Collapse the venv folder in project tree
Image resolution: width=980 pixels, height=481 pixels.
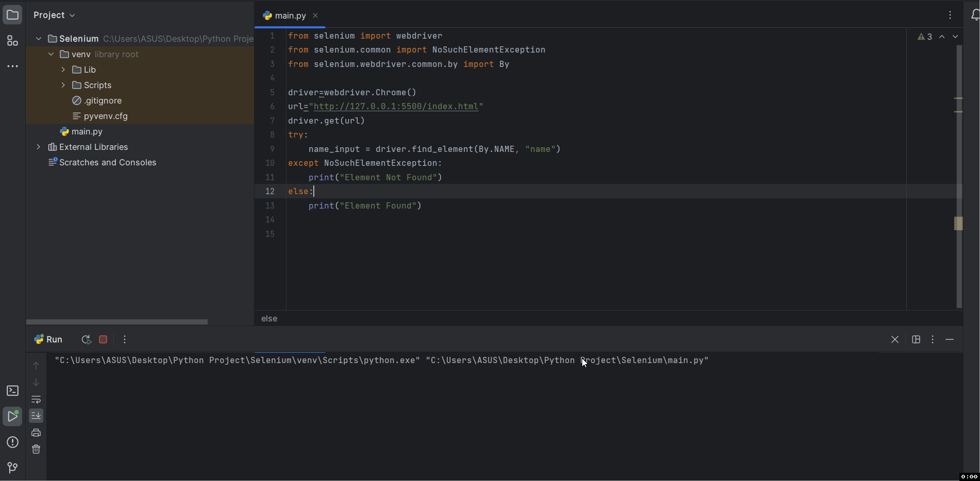51,54
